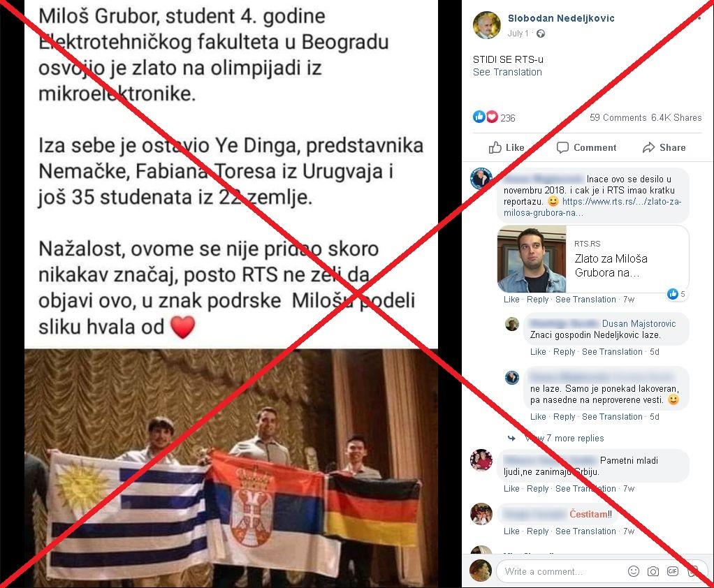Click the Share arrow button
This screenshot has height=588, width=714.
coord(664,147)
